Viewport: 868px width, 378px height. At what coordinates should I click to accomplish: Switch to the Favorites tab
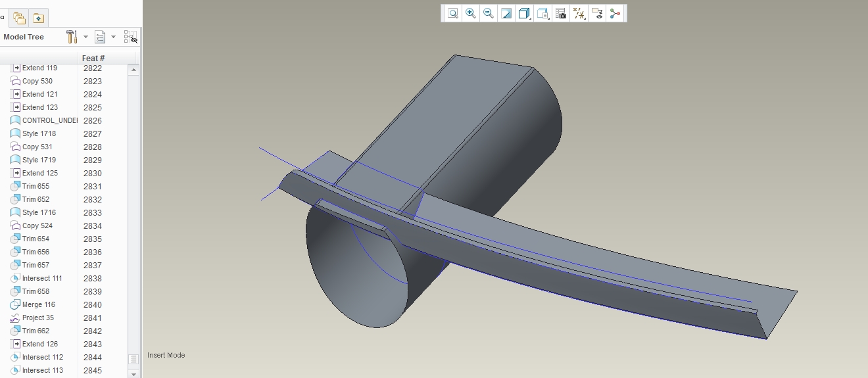click(x=39, y=18)
